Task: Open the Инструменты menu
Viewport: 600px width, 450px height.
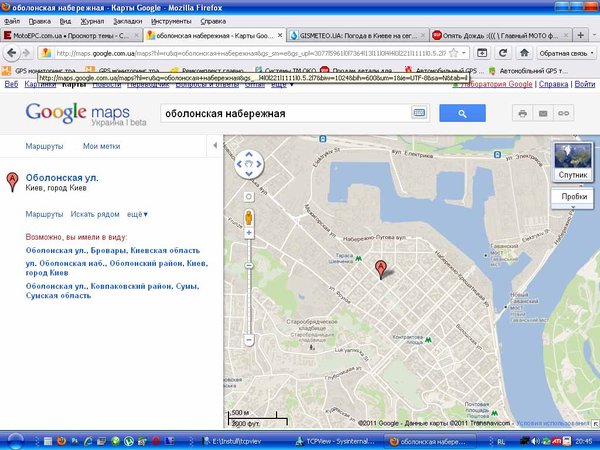Action: pyautogui.click(x=171, y=21)
